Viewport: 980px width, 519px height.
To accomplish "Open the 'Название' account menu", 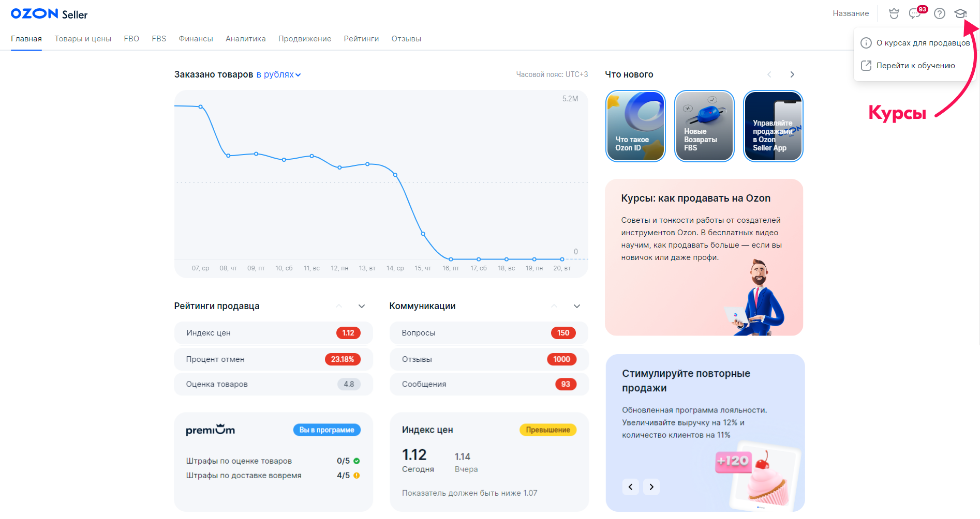I will pos(851,13).
